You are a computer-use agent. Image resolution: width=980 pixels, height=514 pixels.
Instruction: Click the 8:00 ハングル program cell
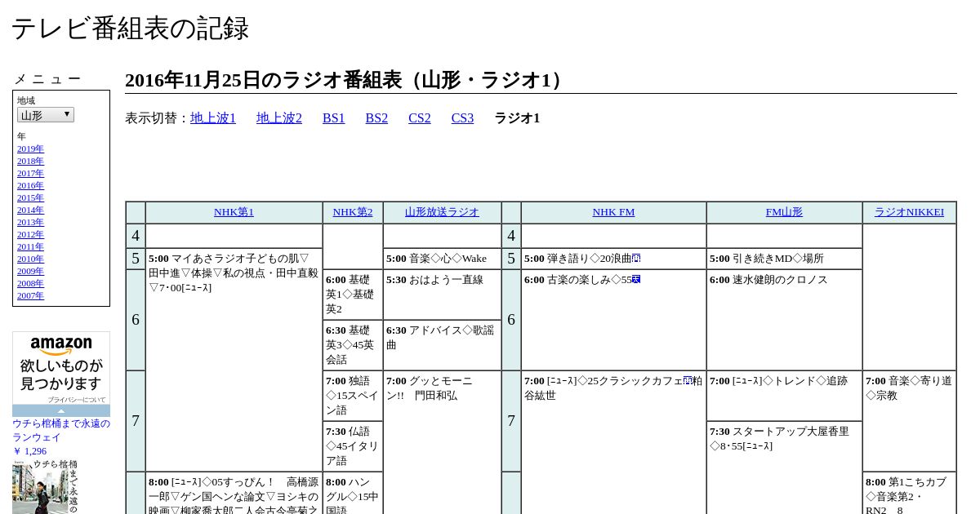[353, 493]
